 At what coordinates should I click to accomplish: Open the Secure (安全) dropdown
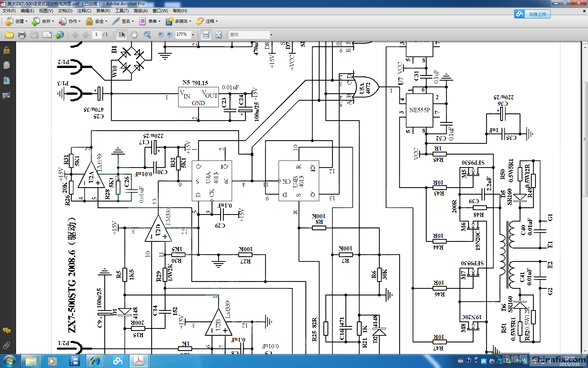(x=96, y=21)
